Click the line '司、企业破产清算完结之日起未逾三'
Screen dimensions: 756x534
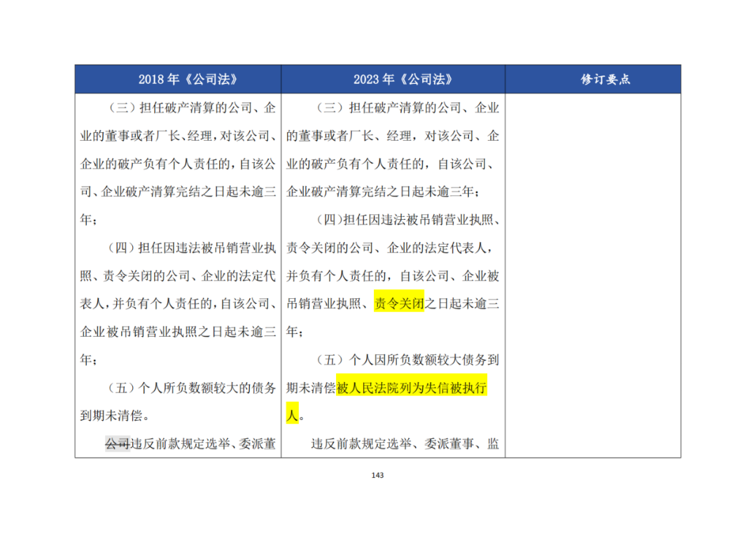[x=178, y=192]
